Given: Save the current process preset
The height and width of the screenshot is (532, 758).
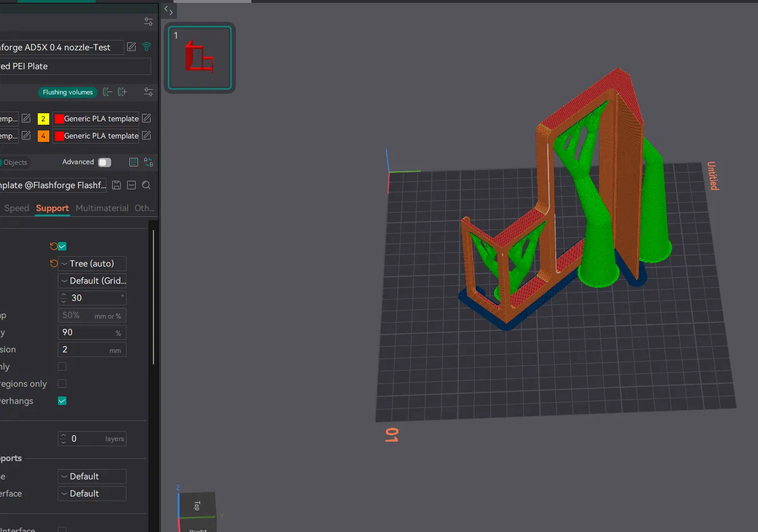Looking at the screenshot, I should coord(116,185).
